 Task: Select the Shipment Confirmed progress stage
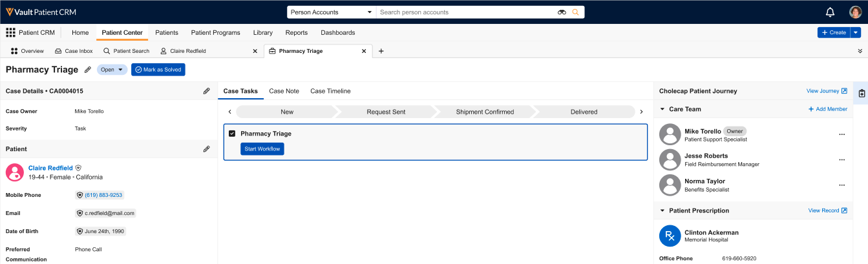point(485,112)
